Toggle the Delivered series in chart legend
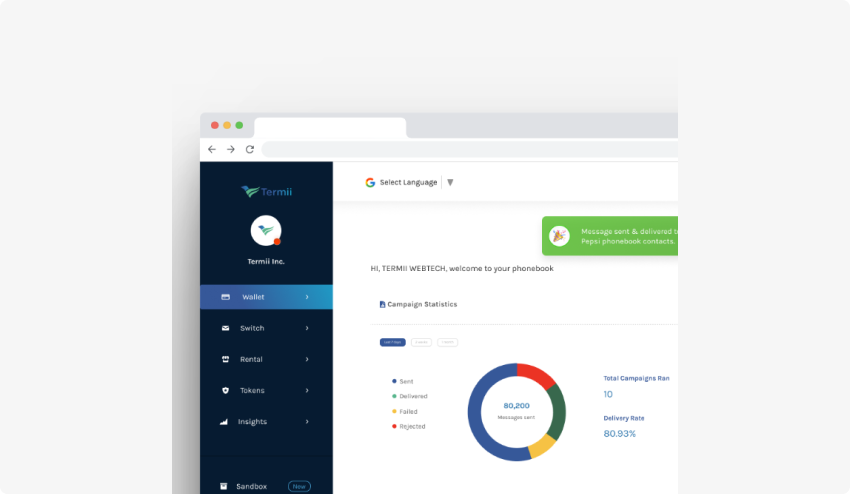Viewport: 850px width, 494px height. pyautogui.click(x=412, y=396)
